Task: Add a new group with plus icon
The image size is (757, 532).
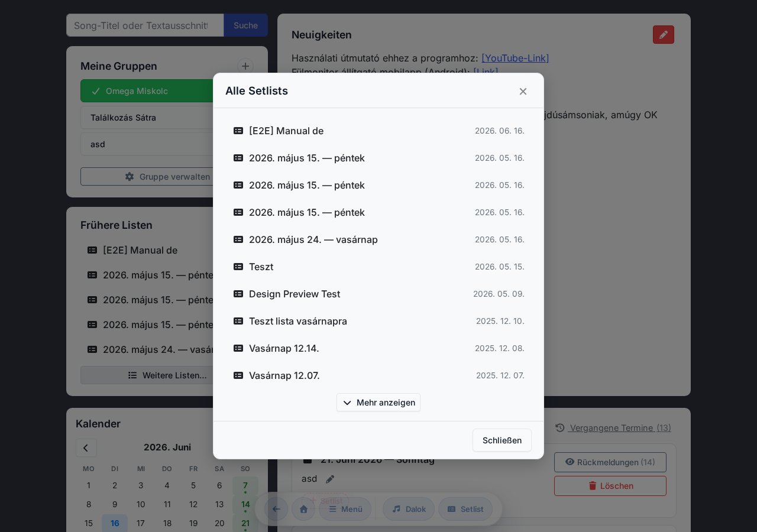Action: tap(245, 66)
